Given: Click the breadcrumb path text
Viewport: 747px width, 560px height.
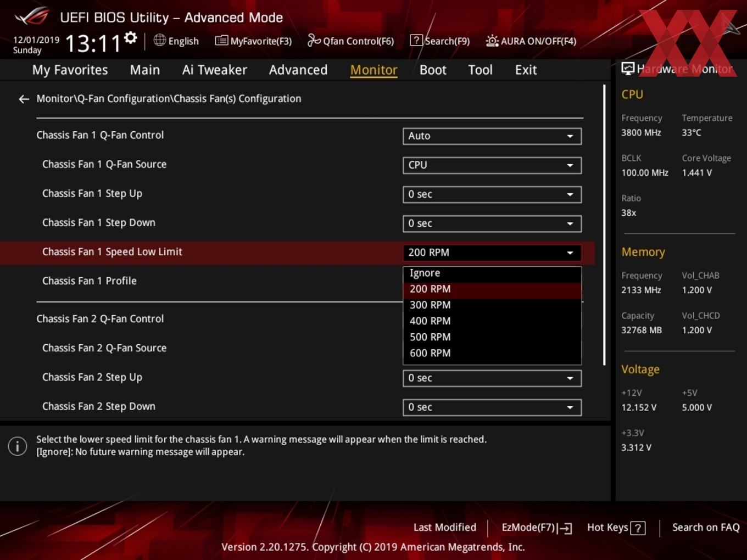Looking at the screenshot, I should (169, 99).
